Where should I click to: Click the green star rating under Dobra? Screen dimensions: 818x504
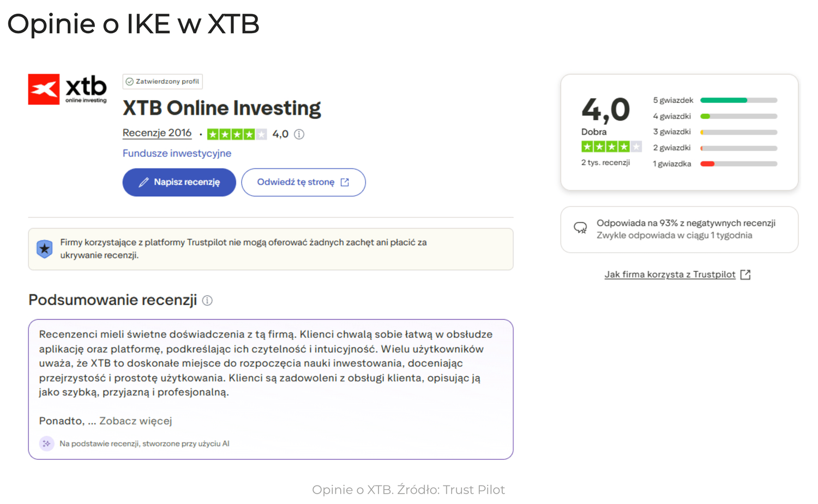611,147
